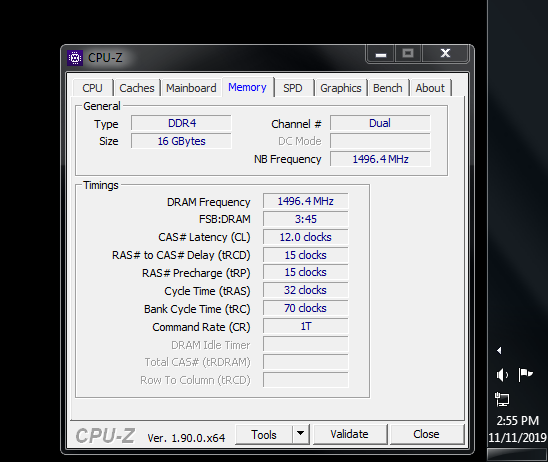This screenshot has width=548, height=463.
Task: Expand the Tools dropdown arrow
Action: click(x=301, y=434)
